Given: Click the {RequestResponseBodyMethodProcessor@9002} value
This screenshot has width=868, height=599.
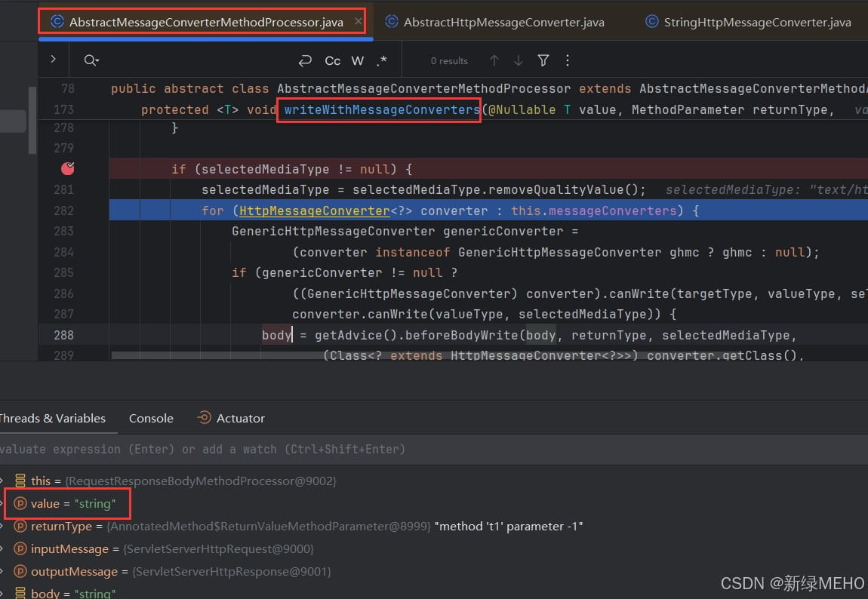Looking at the screenshot, I should click(x=200, y=481).
